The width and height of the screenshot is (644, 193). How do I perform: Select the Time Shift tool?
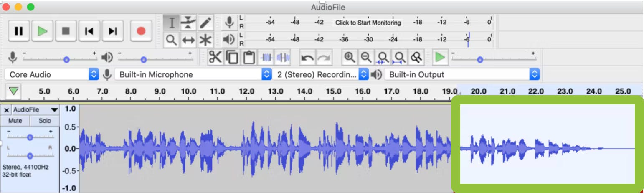(188, 40)
